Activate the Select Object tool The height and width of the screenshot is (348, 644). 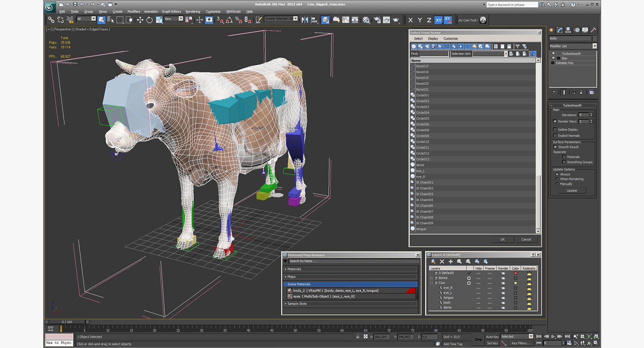coord(101,20)
